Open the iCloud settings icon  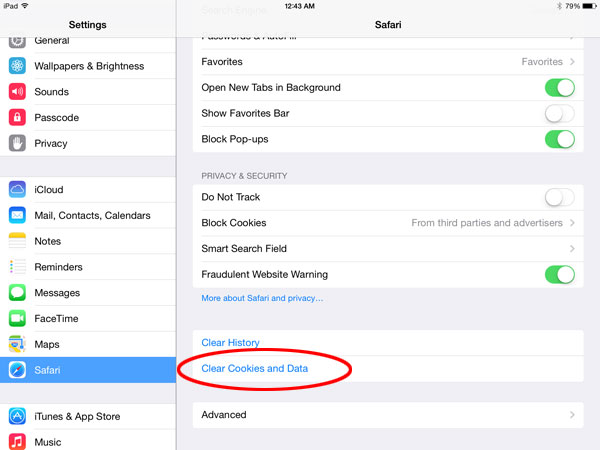pyautogui.click(x=17, y=190)
